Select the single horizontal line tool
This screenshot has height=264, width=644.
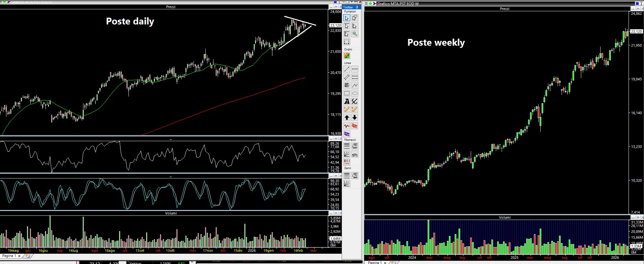click(x=355, y=69)
